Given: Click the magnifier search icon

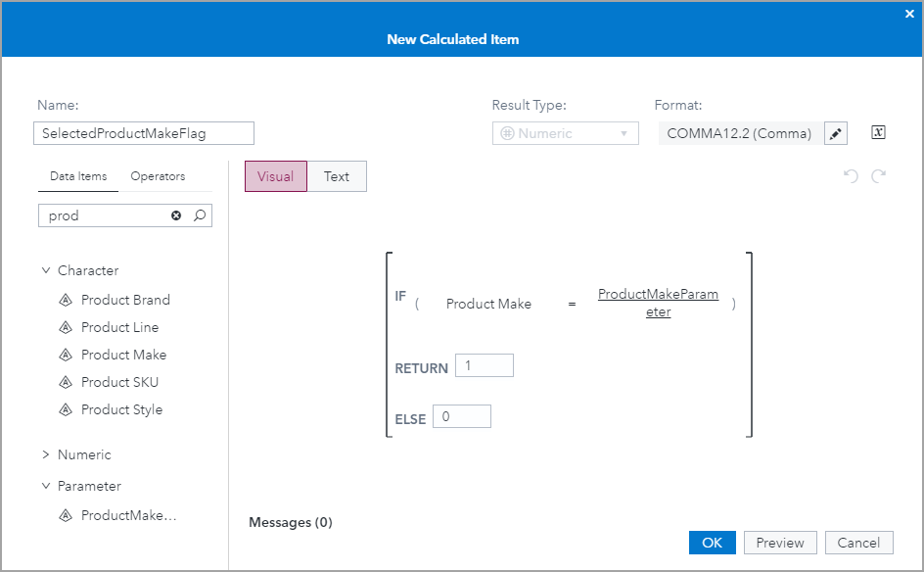Looking at the screenshot, I should click(200, 215).
